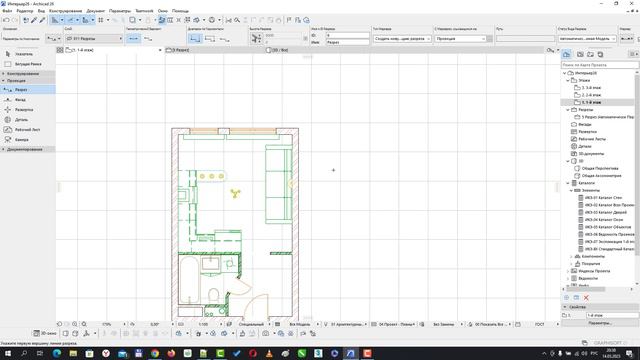
Task: Select the limited horizontal range option
Action: [210, 38]
